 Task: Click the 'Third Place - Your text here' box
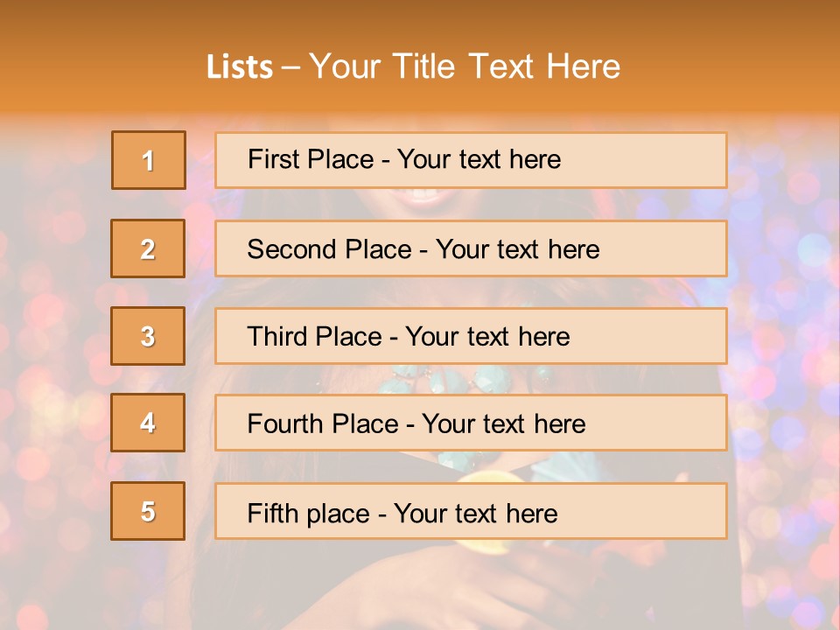[x=471, y=336]
